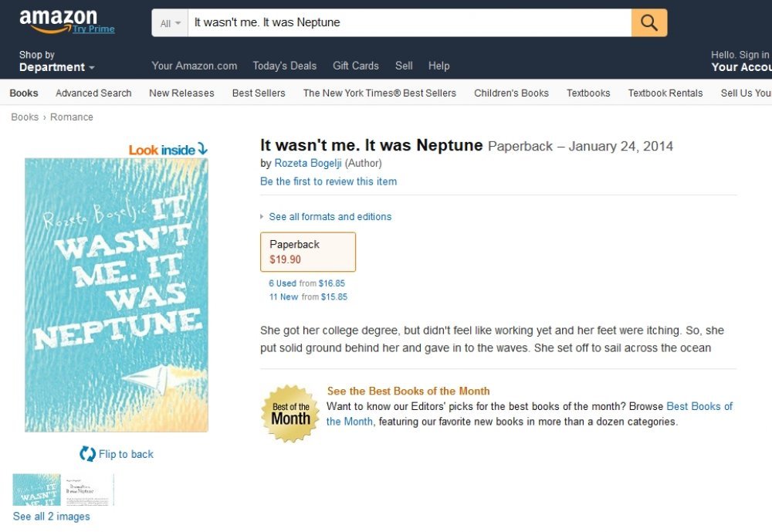
Task: Expand the Shop by Department menu
Action: [x=56, y=61]
